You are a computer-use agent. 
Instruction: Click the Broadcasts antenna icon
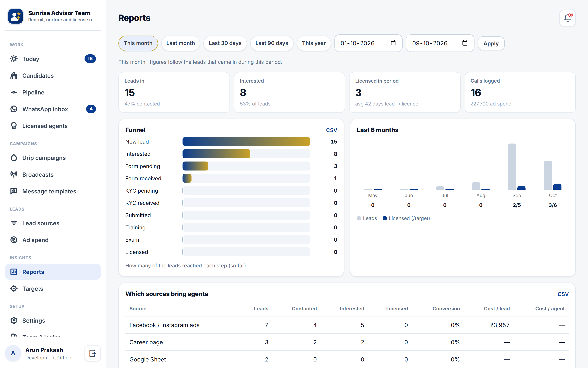tap(14, 175)
